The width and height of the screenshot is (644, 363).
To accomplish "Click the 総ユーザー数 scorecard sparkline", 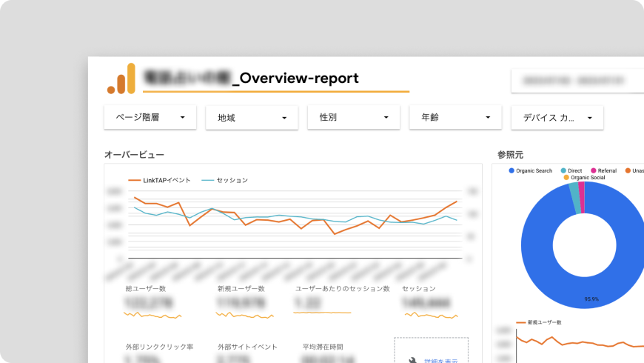I will 152,316.
